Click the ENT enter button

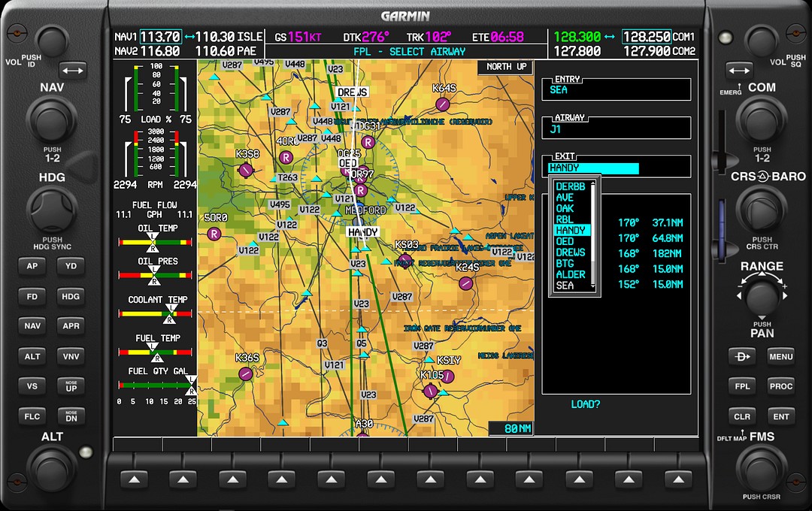point(781,416)
